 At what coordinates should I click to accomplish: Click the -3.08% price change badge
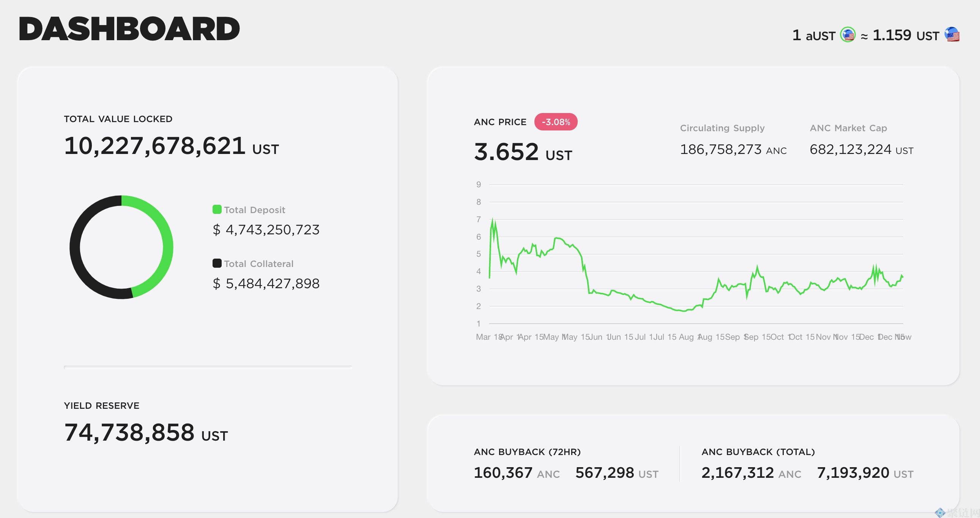[556, 122]
